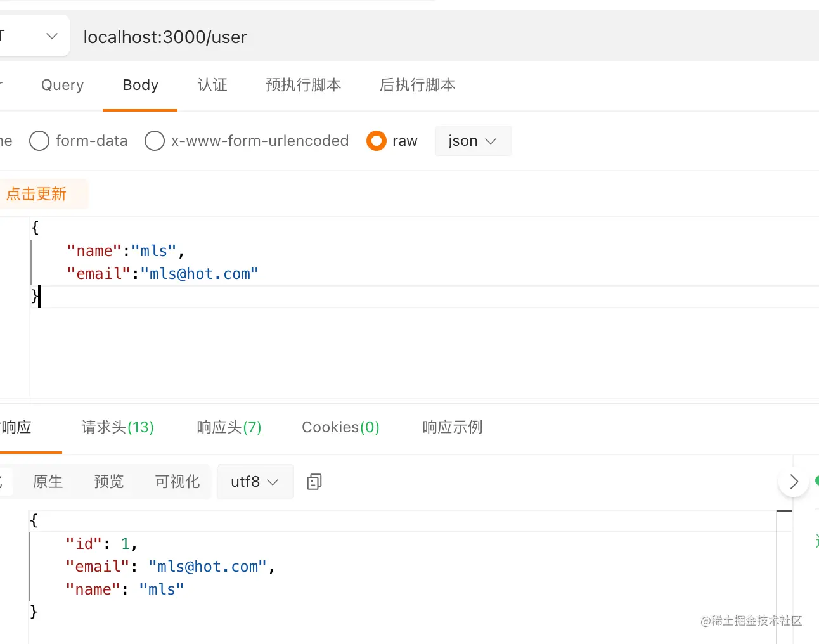This screenshot has height=644, width=819.
Task: Open the json format dropdown
Action: 473,141
